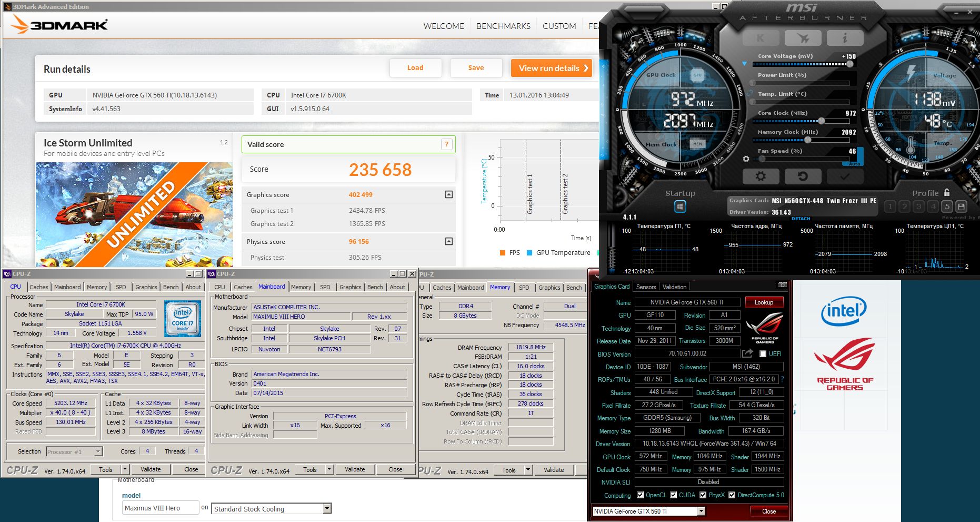Open Afterburner information i button
980x522 pixels.
845,37
